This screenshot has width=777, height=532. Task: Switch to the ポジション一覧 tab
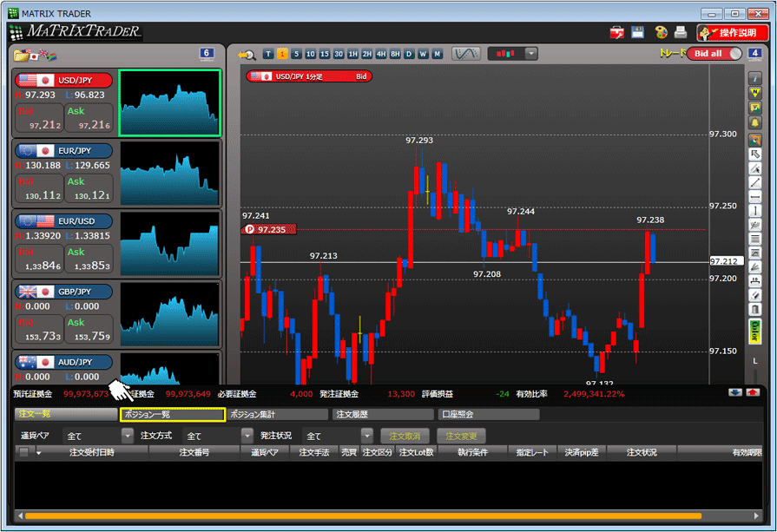pos(173,415)
